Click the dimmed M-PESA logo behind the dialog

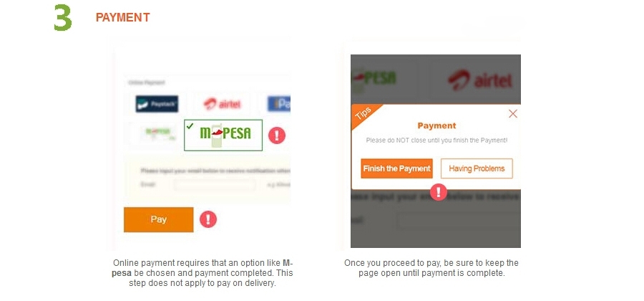(x=374, y=80)
